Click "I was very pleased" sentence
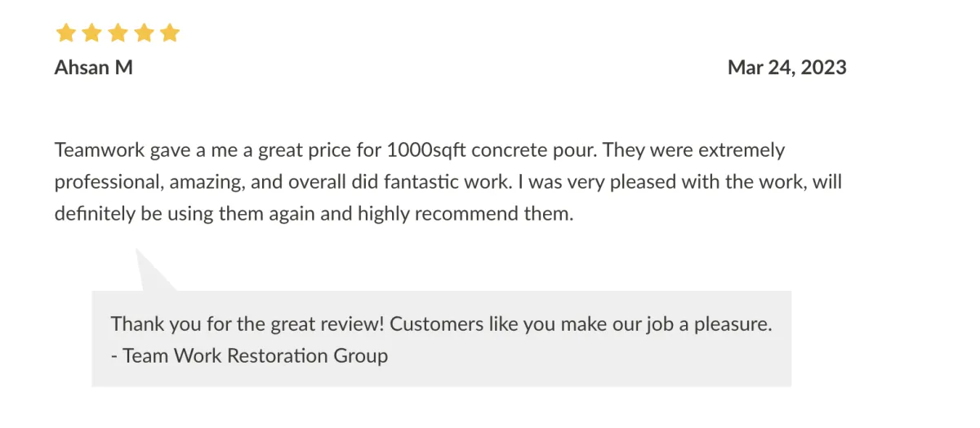The image size is (980, 428). point(591,182)
